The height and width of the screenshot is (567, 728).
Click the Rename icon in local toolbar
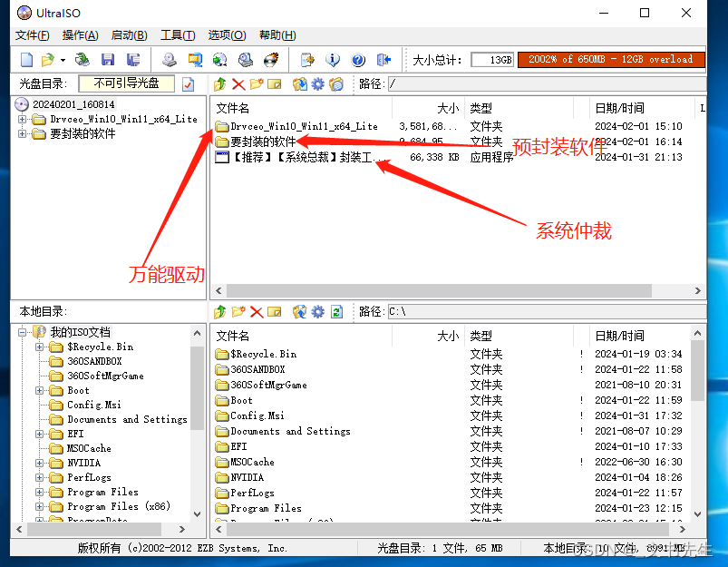275,311
